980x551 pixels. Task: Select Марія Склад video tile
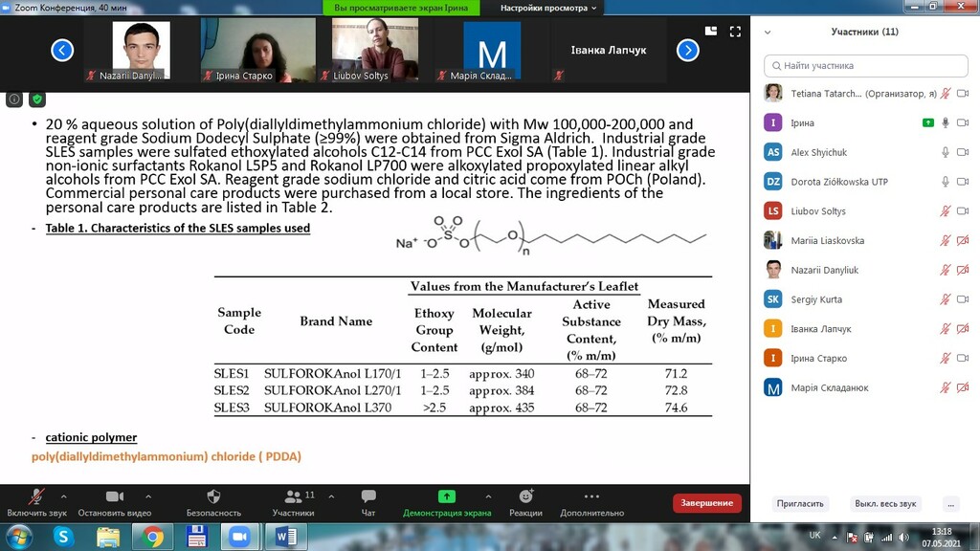coord(491,50)
